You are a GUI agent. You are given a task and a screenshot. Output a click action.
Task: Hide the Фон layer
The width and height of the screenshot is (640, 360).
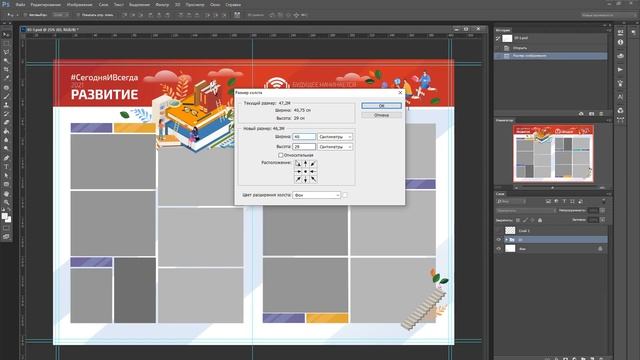point(498,249)
